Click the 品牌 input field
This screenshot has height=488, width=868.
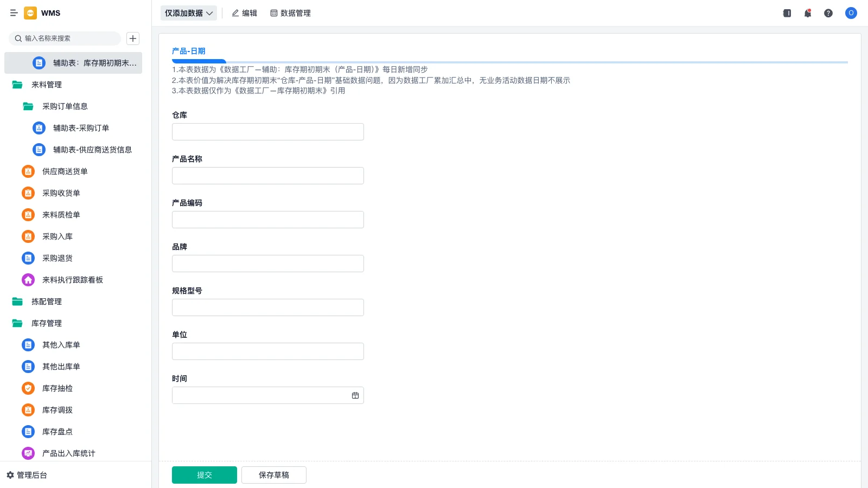(x=268, y=264)
